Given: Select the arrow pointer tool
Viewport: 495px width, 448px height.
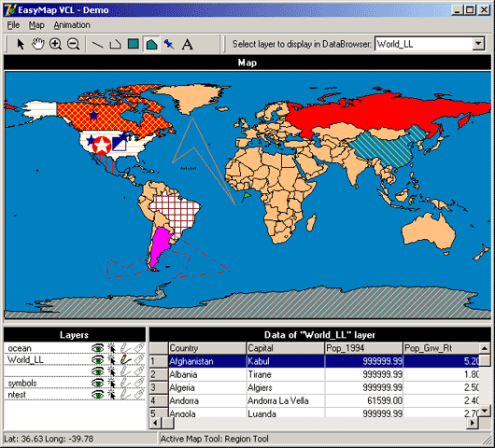Looking at the screenshot, I should [21, 44].
